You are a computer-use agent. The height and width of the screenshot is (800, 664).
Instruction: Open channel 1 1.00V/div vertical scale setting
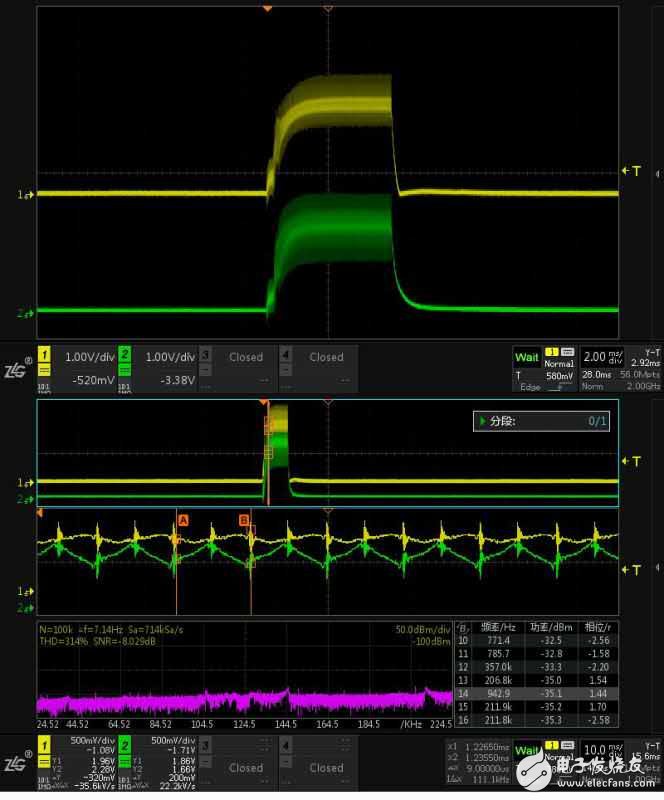coord(86,357)
